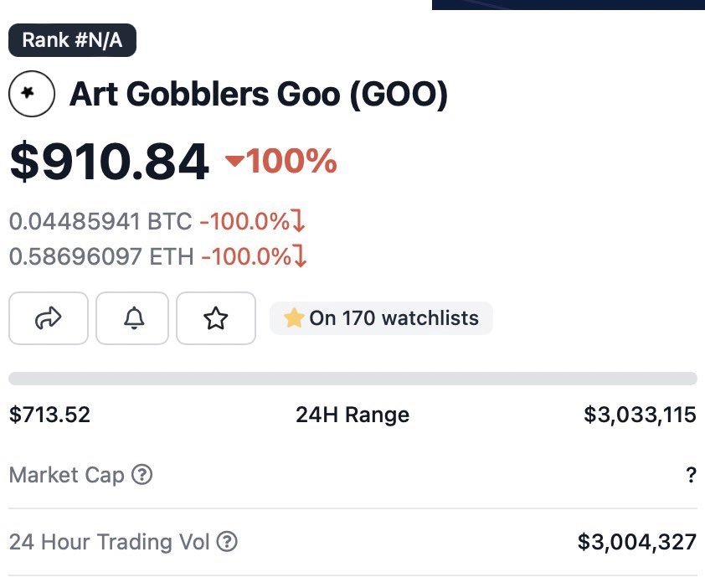Viewport: 705px width, 588px height.
Task: Click the gold star in watchlists badge
Action: [293, 318]
